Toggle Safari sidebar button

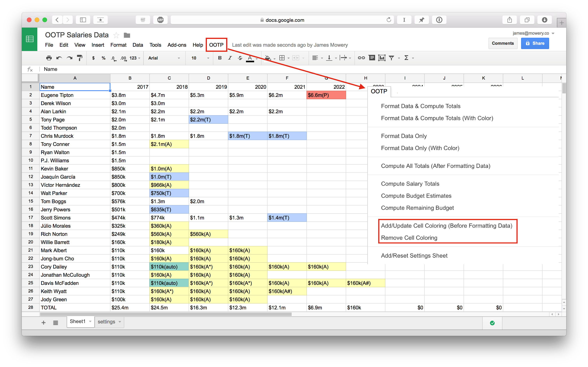pyautogui.click(x=83, y=20)
